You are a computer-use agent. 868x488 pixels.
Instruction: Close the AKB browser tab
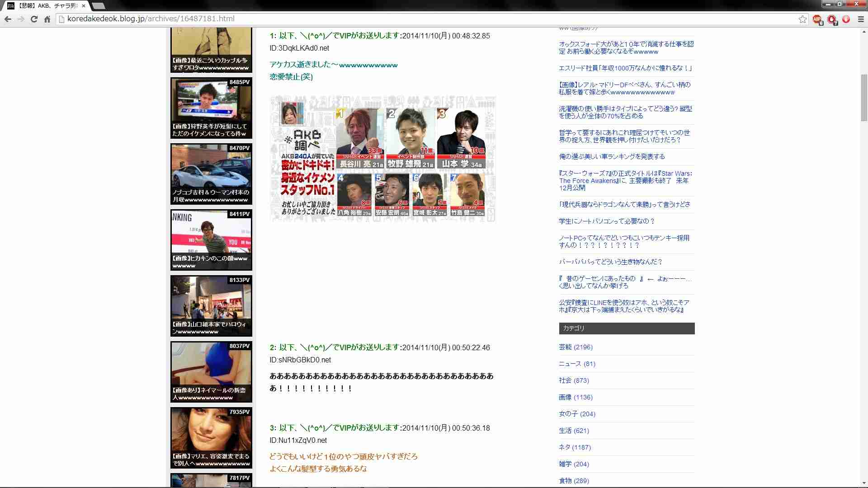pyautogui.click(x=84, y=6)
